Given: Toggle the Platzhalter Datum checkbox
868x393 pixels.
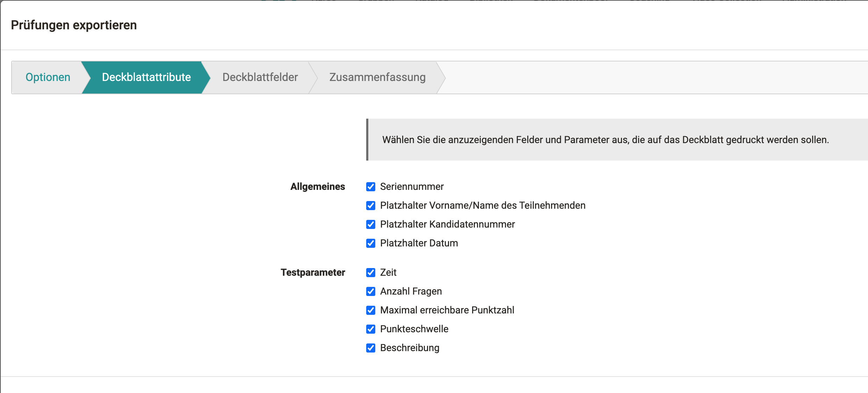Looking at the screenshot, I should 370,243.
